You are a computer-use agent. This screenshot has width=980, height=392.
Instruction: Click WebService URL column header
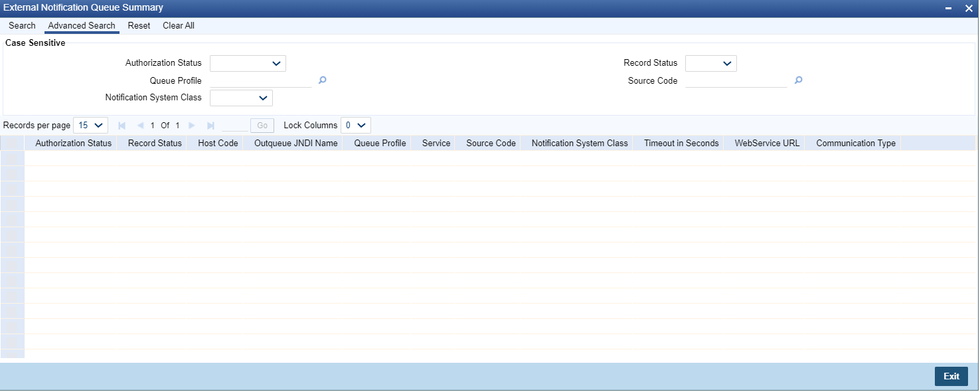pyautogui.click(x=767, y=143)
